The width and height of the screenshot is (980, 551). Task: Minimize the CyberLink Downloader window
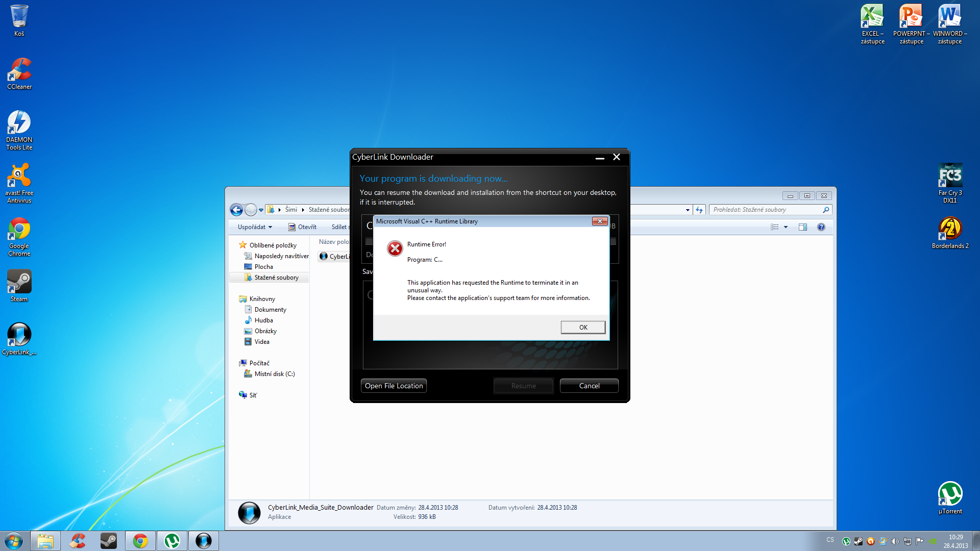point(600,157)
